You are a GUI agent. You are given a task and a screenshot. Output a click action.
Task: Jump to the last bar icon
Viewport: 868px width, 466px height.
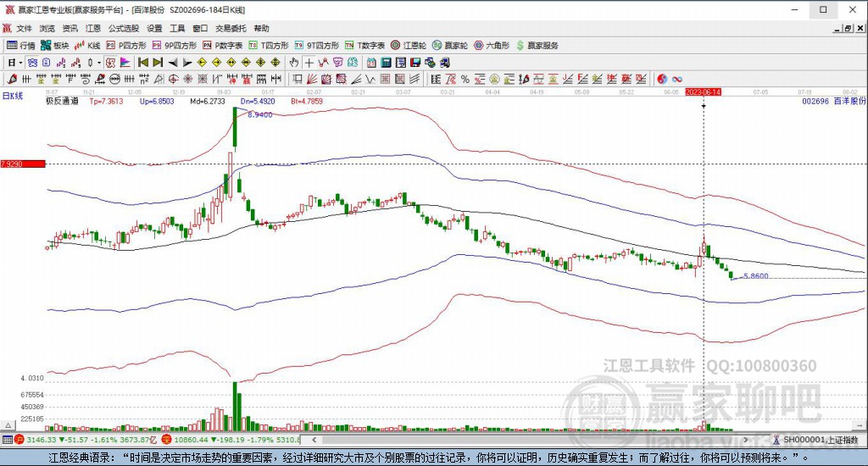click(158, 63)
